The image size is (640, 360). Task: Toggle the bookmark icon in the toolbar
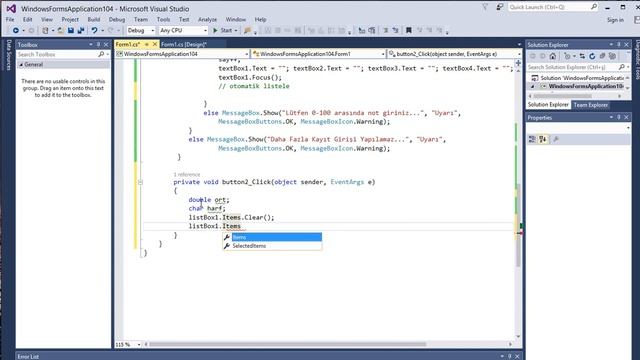coord(409,31)
